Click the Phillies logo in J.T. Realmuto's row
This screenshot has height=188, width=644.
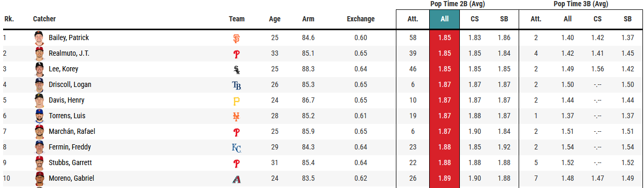click(236, 54)
